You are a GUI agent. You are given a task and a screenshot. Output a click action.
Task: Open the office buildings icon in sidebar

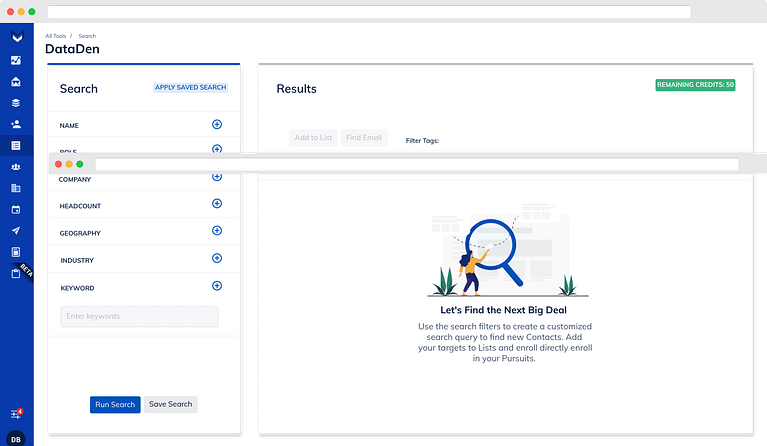[x=16, y=188]
